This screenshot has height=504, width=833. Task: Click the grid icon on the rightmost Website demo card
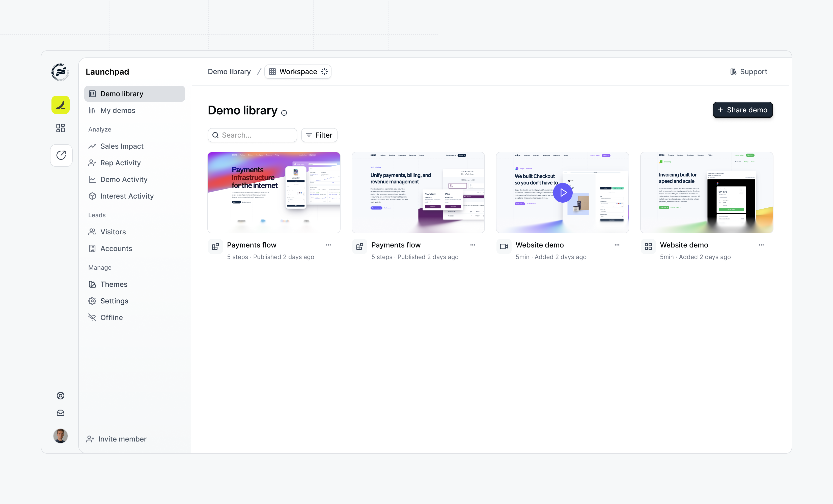tap(648, 246)
